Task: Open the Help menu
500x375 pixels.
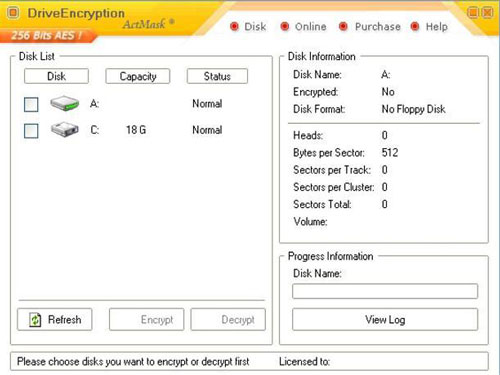Action: click(437, 27)
